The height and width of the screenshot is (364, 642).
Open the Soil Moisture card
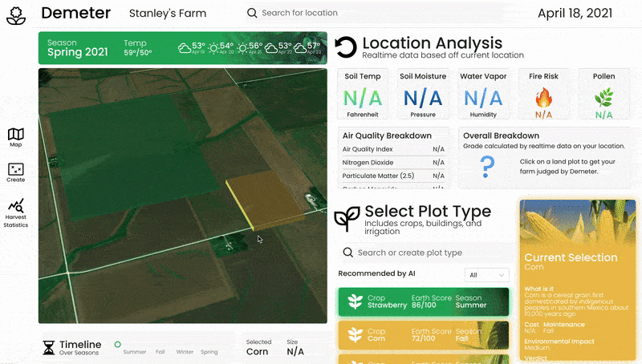pyautogui.click(x=423, y=94)
